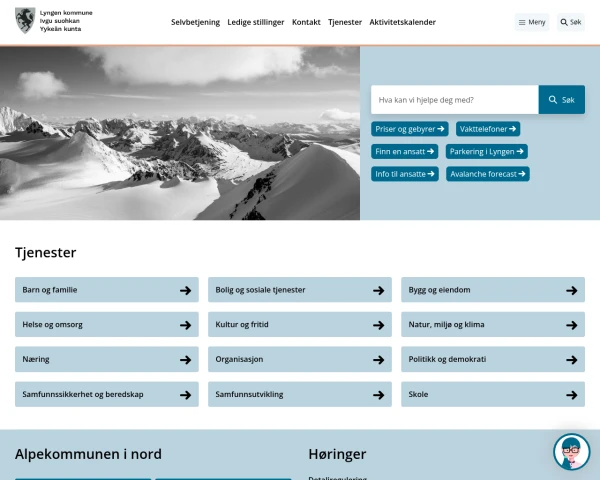Open the Samfunnssikkerhet og beredskap text
Screen dimensions: 600x480
point(83,394)
